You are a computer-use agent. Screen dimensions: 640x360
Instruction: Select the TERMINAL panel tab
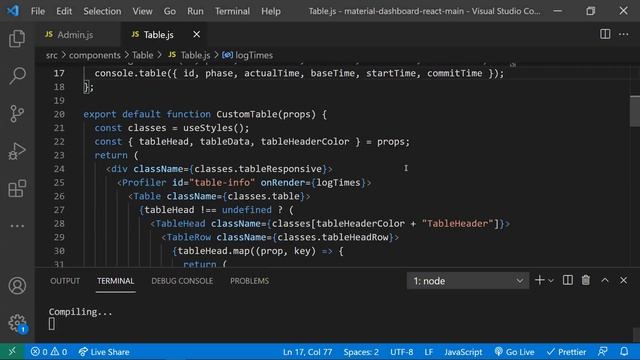point(116,281)
